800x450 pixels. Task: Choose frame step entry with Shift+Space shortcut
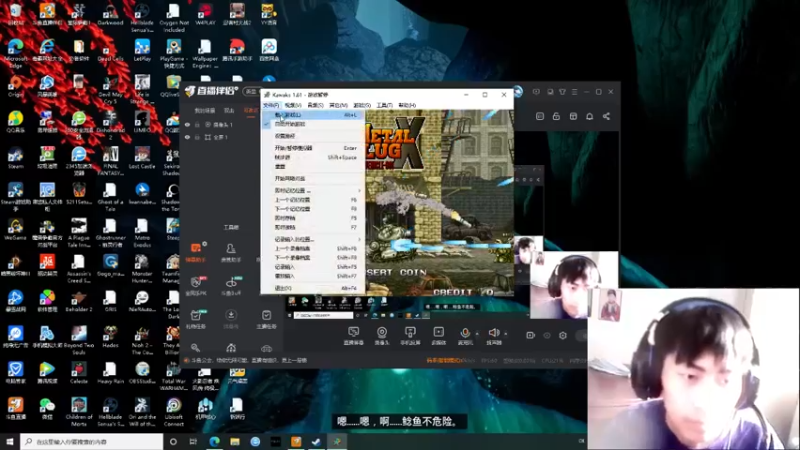(x=313, y=158)
